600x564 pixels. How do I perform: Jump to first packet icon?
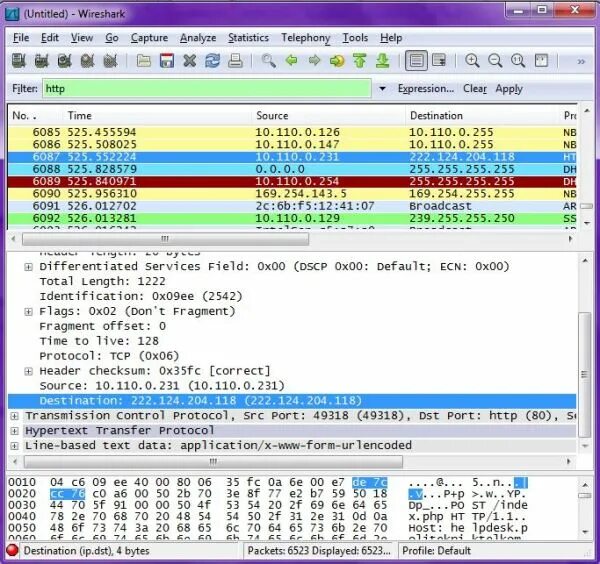360,61
